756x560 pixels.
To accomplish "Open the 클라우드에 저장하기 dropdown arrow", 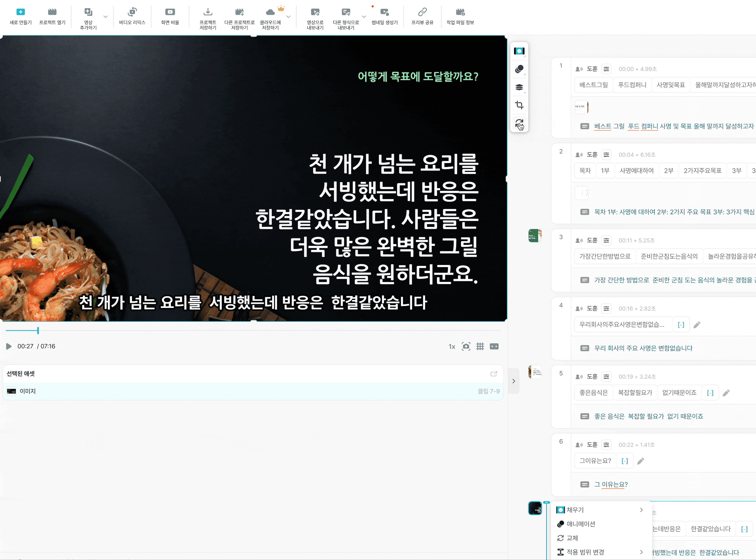I will 288,16.
